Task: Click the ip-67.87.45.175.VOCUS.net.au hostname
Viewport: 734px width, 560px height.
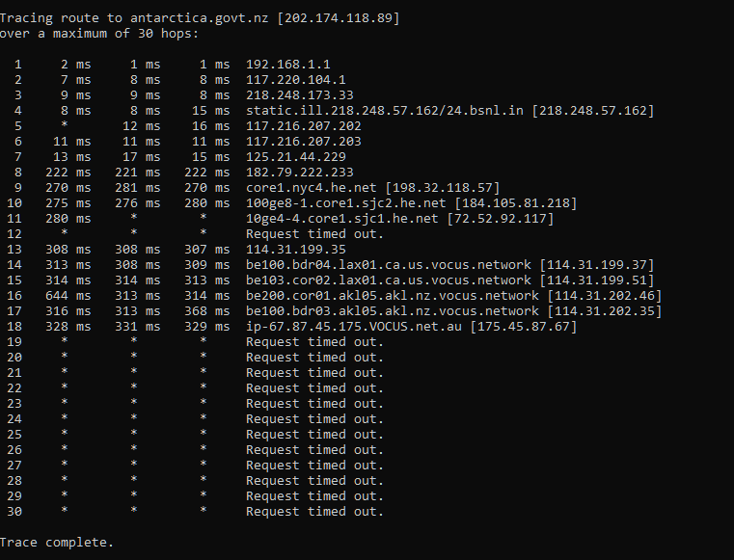Action: [354, 327]
